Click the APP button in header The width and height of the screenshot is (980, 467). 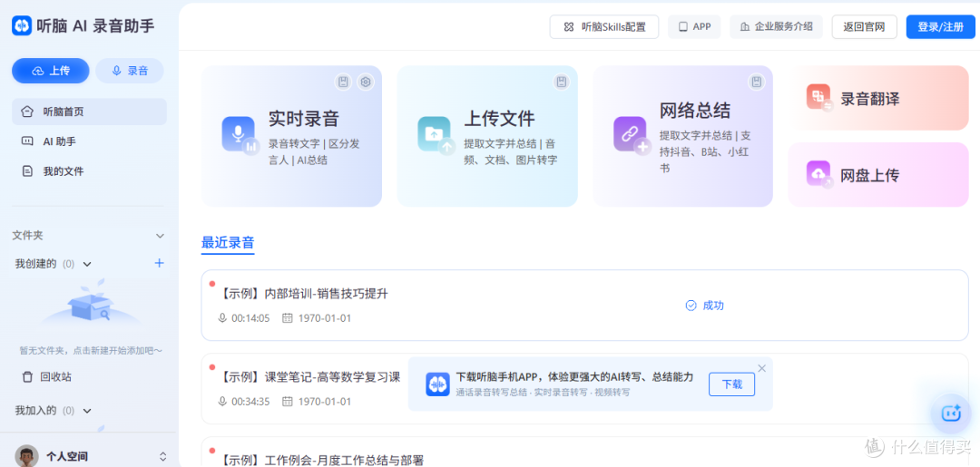pos(694,27)
